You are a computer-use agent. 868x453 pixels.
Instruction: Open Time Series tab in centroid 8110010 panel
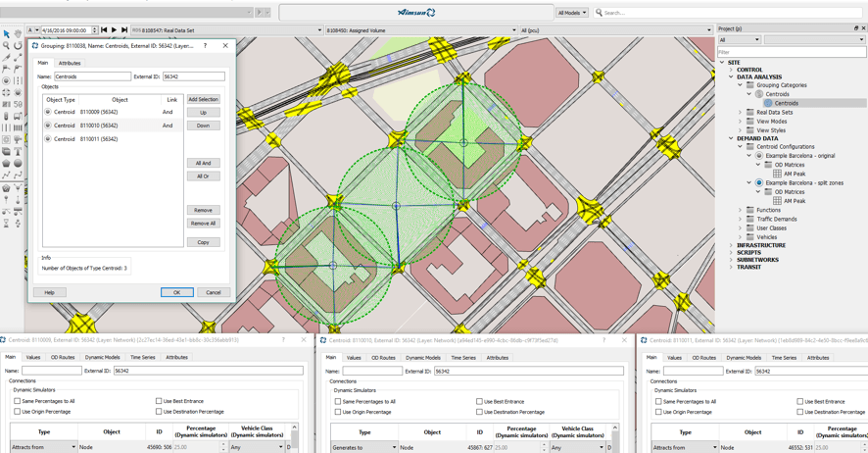tap(463, 358)
